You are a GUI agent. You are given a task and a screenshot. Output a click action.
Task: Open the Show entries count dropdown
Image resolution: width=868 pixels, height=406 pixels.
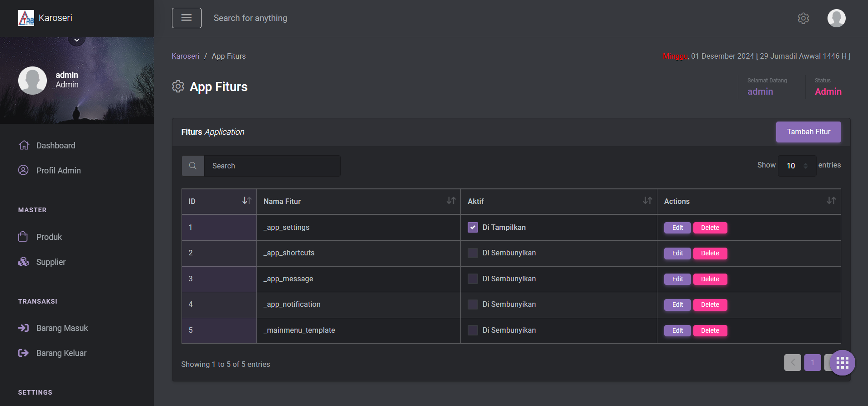click(796, 166)
